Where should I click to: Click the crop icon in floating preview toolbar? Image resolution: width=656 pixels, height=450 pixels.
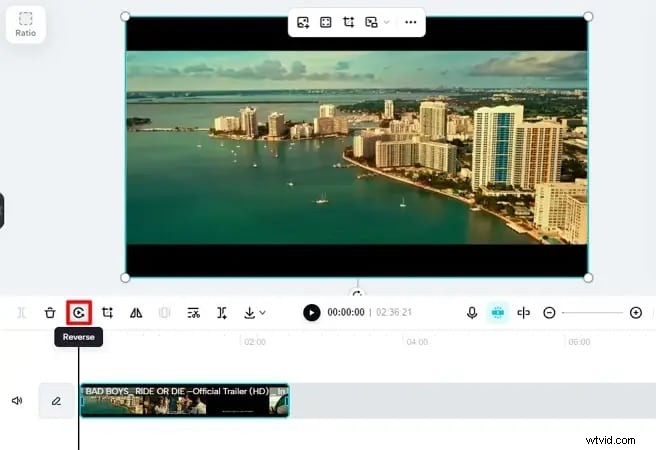point(348,22)
